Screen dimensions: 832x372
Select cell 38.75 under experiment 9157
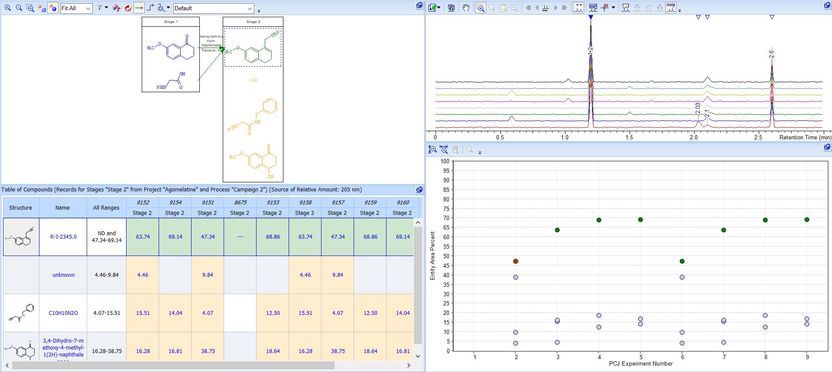[x=337, y=351]
